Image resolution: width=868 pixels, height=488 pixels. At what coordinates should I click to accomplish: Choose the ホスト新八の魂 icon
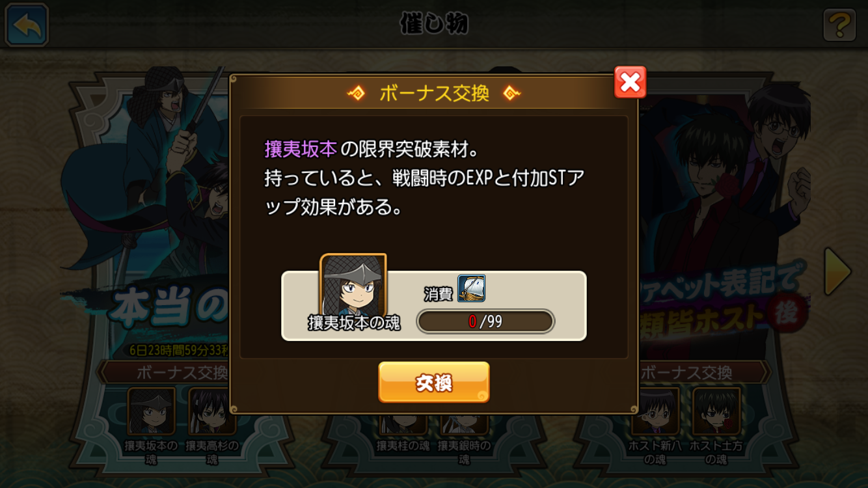tap(656, 411)
